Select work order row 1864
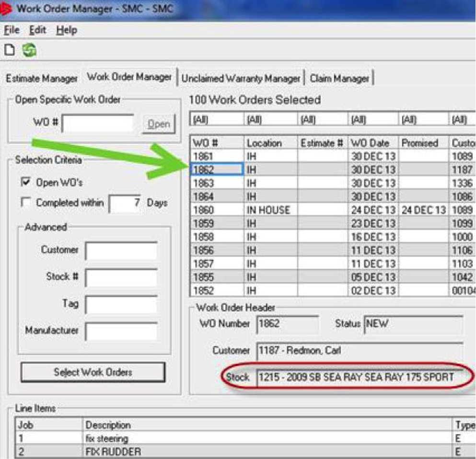Viewport: 476px width, 459px height. (333, 196)
